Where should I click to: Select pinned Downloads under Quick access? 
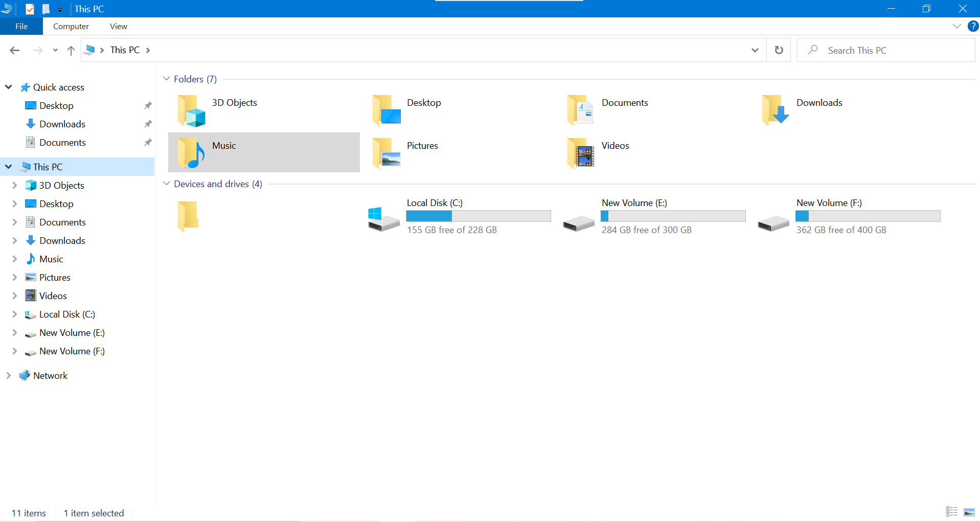[62, 124]
